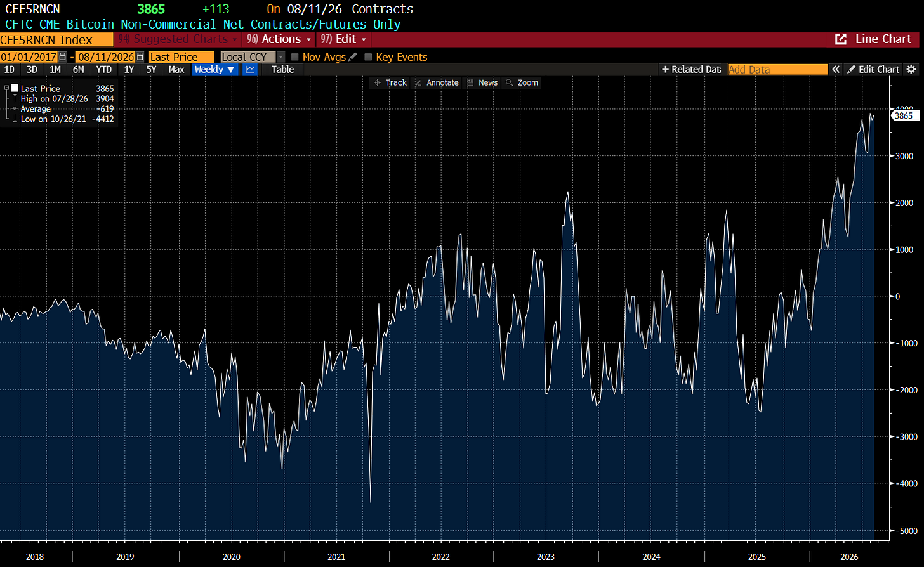Screen dimensions: 924x567
Task: Activate the Zoom magnifier tool
Action: tap(522, 82)
